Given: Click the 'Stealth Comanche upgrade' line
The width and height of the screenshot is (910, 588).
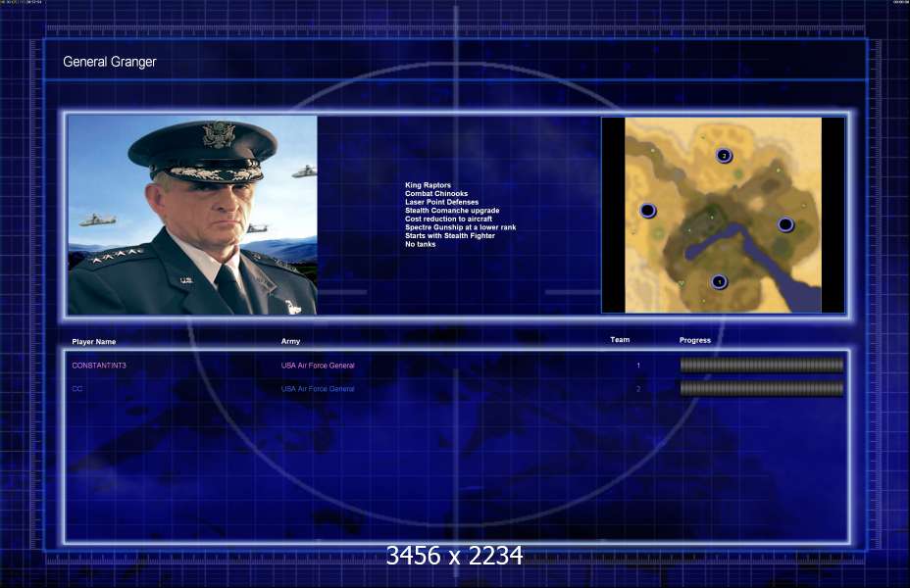Looking at the screenshot, I should 452,211.
